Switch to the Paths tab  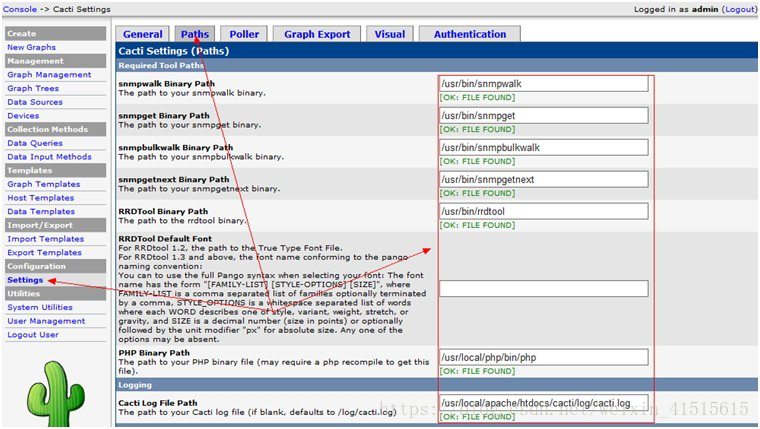[195, 34]
